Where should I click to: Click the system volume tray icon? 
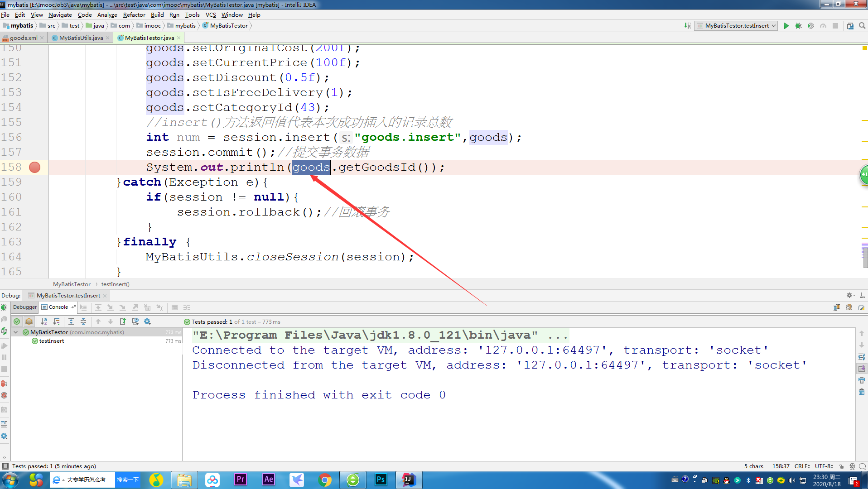pos(791,480)
